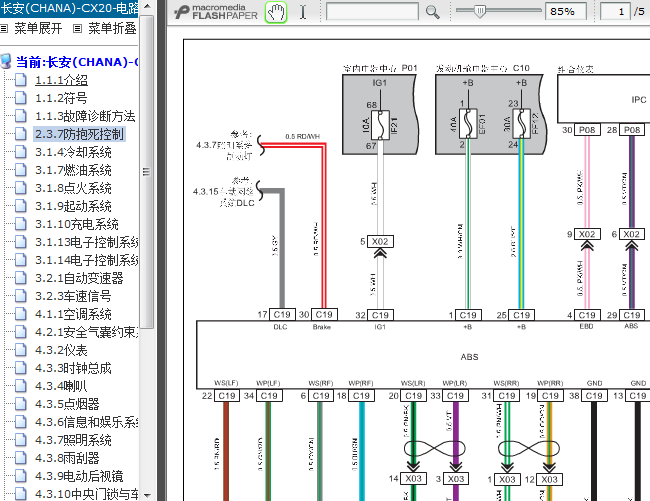
Task: Open 4.3.3时钟总成 entry
Action: [73, 368]
